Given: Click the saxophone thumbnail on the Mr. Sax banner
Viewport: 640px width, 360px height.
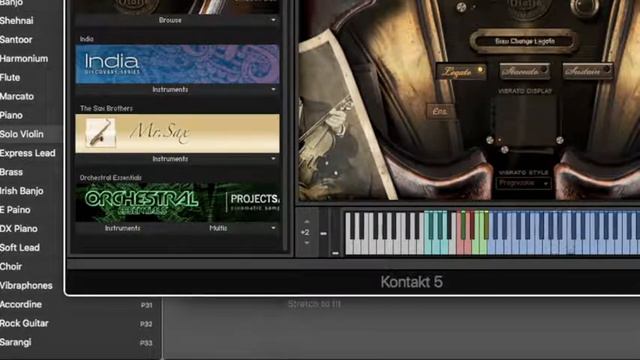Looking at the screenshot, I should pos(100,132).
